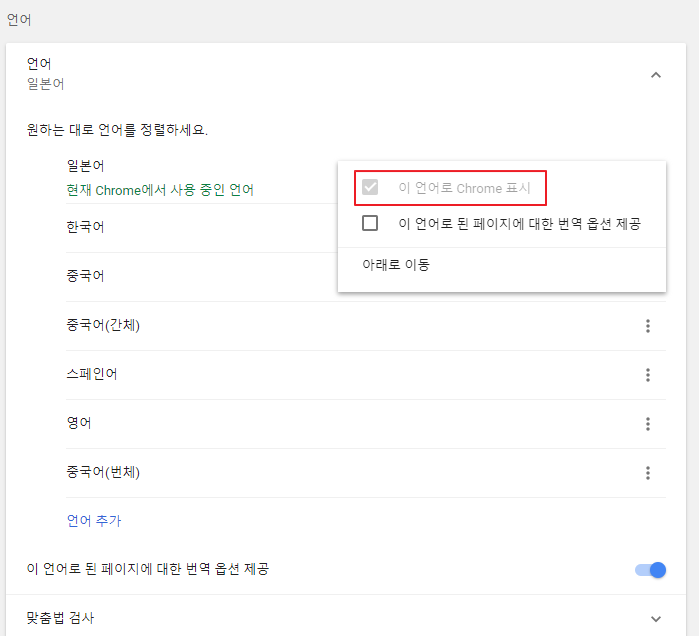Click '이 언어로 된 페이지에 대한 번역 옵션 제공' menu text
Screen dimensions: 699x636
[519, 223]
